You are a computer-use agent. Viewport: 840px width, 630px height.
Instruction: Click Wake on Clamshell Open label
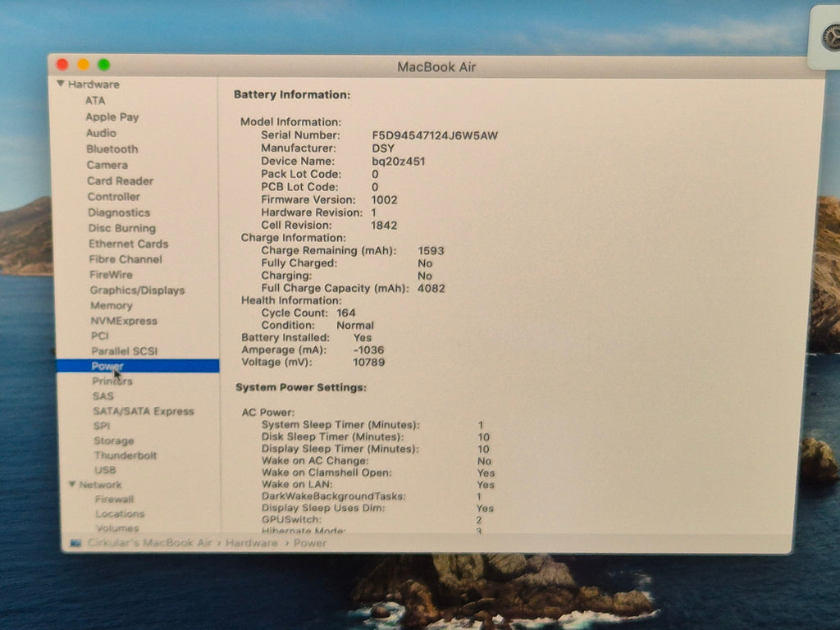click(x=326, y=472)
